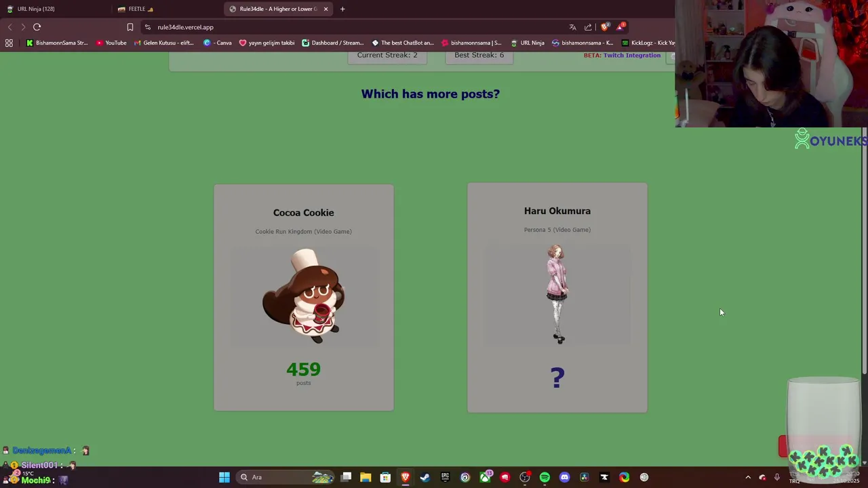Open the apps grid icon in bookmarks bar

pos(9,43)
